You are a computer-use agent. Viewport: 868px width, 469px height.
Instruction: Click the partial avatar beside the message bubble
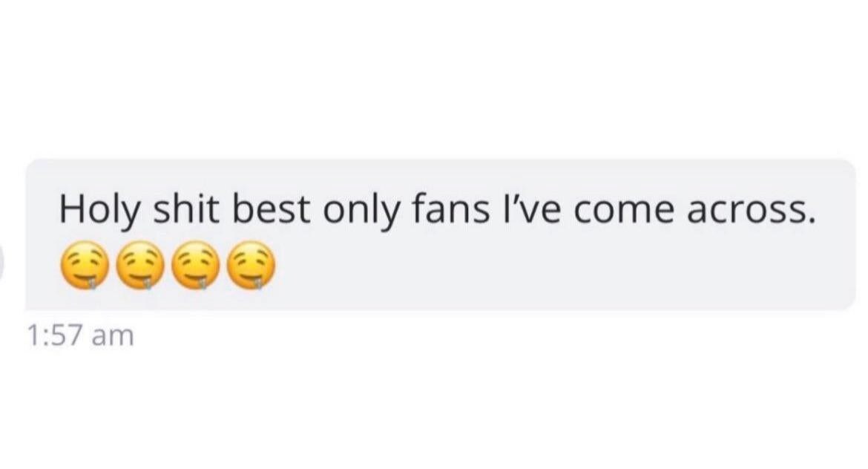pyautogui.click(x=1, y=261)
